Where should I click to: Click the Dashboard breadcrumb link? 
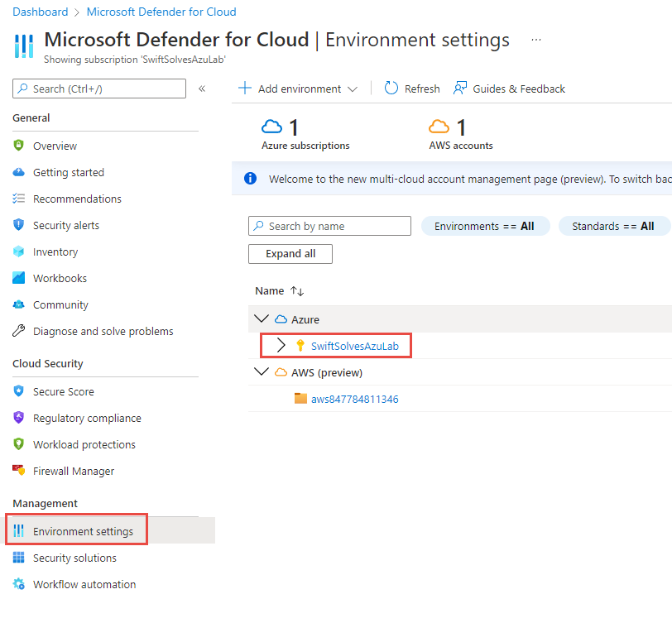tap(41, 12)
